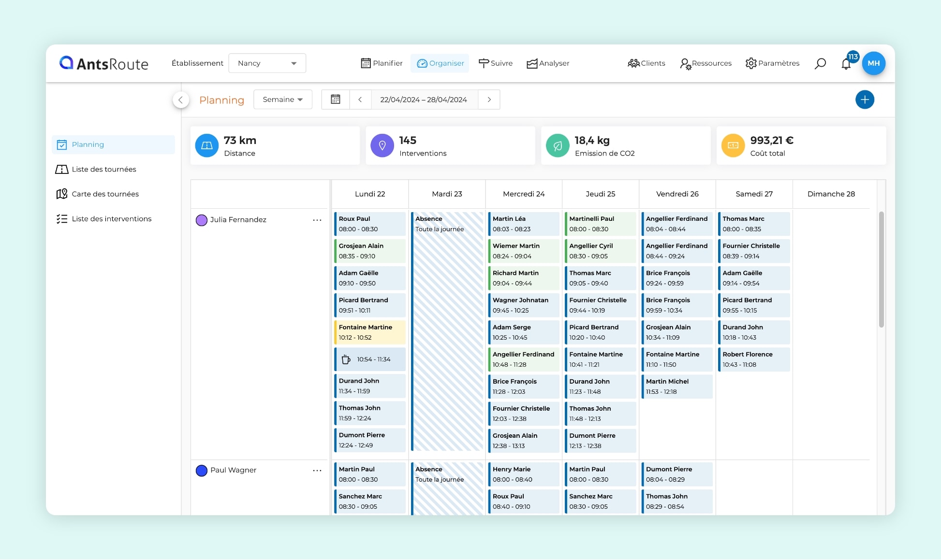Go to next week with the chevron
Image resolution: width=941 pixels, height=560 pixels.
(489, 100)
